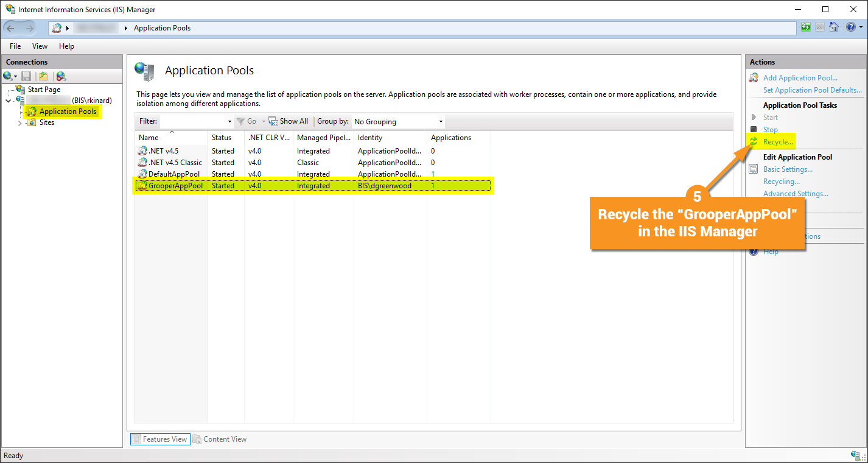Open the View menu
The width and height of the screenshot is (868, 463).
point(40,46)
